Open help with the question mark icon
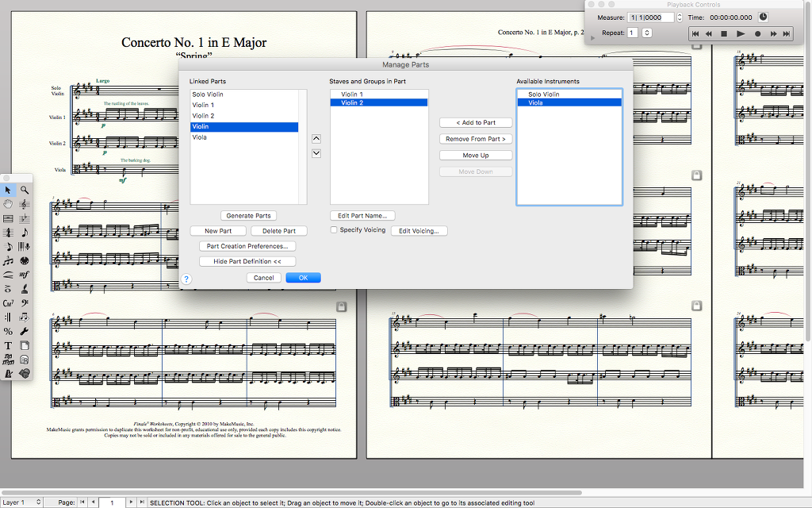 pos(186,279)
